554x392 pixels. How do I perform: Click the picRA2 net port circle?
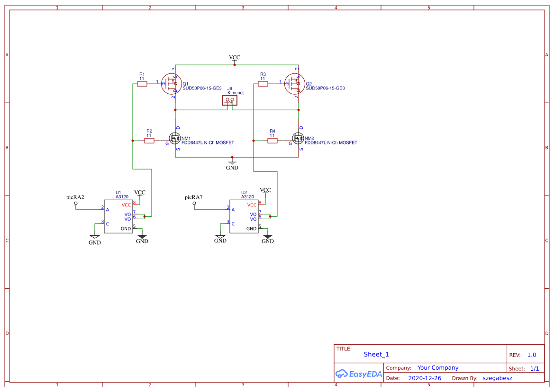tap(76, 203)
